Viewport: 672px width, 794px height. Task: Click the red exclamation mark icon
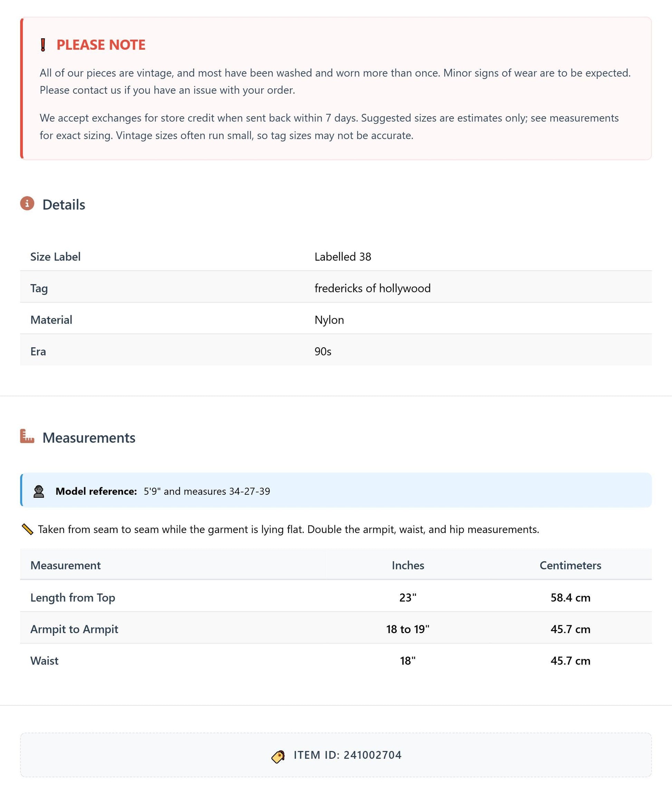point(43,45)
